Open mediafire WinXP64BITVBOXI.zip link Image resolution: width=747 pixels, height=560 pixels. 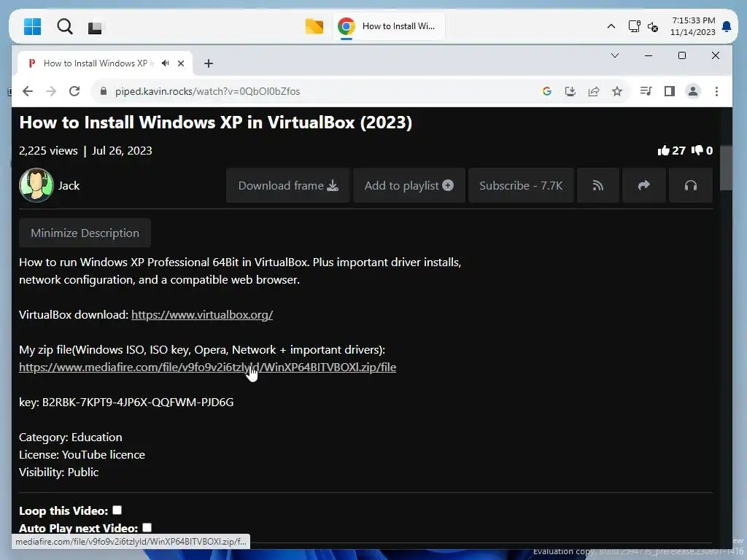pyautogui.click(x=208, y=367)
